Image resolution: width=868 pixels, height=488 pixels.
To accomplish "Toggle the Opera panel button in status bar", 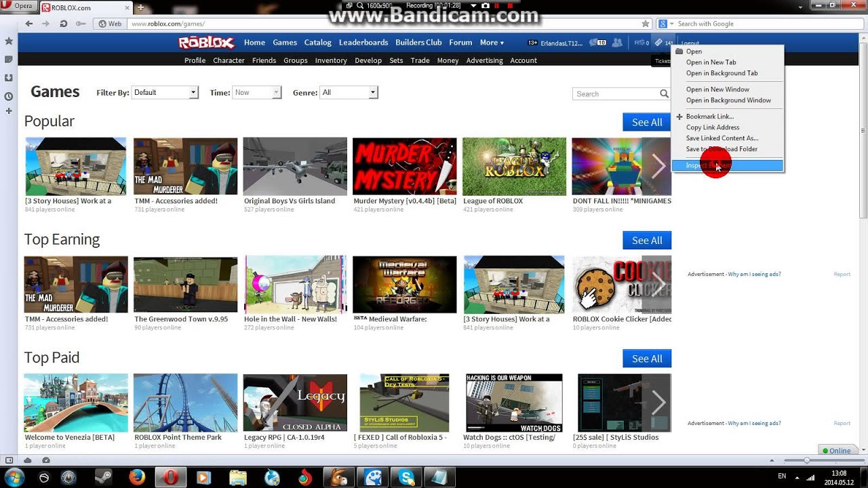I will [9, 460].
